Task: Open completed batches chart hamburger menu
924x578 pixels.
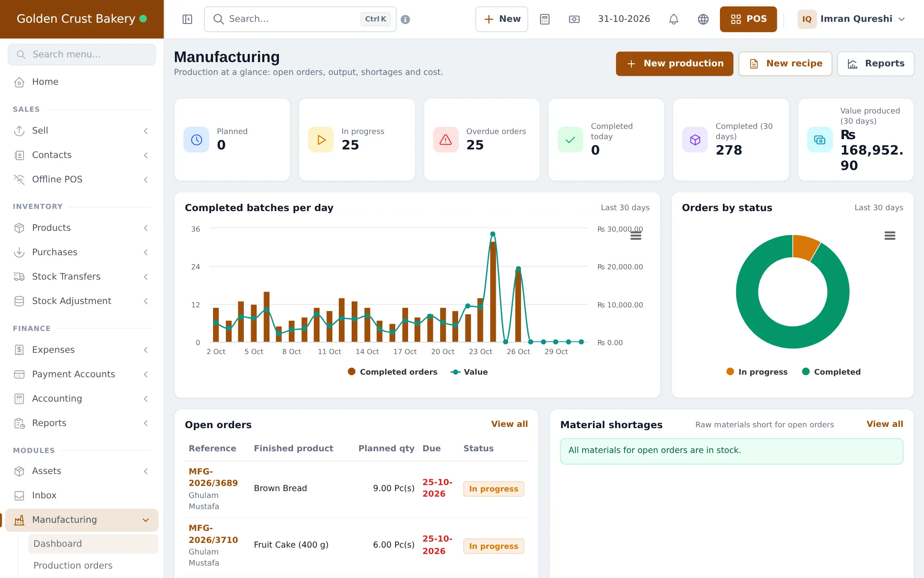Action: [636, 235]
